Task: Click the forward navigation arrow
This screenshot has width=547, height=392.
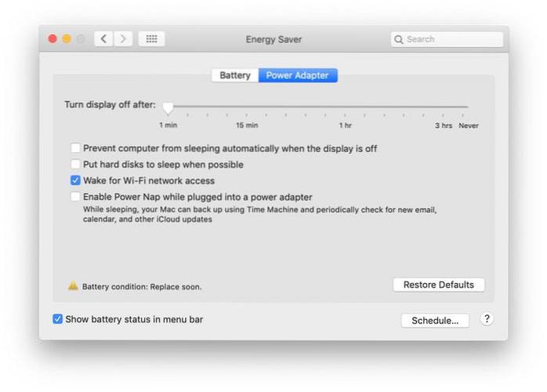Action: point(123,38)
